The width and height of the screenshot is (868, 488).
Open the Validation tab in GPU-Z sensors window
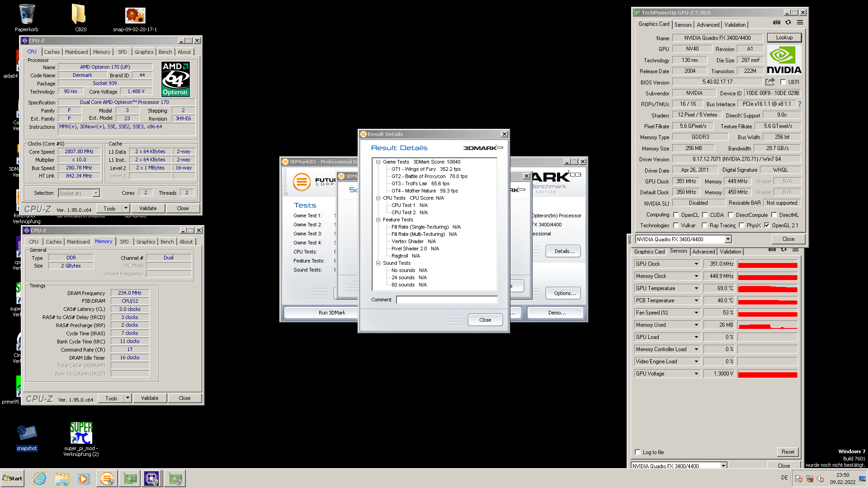click(731, 252)
